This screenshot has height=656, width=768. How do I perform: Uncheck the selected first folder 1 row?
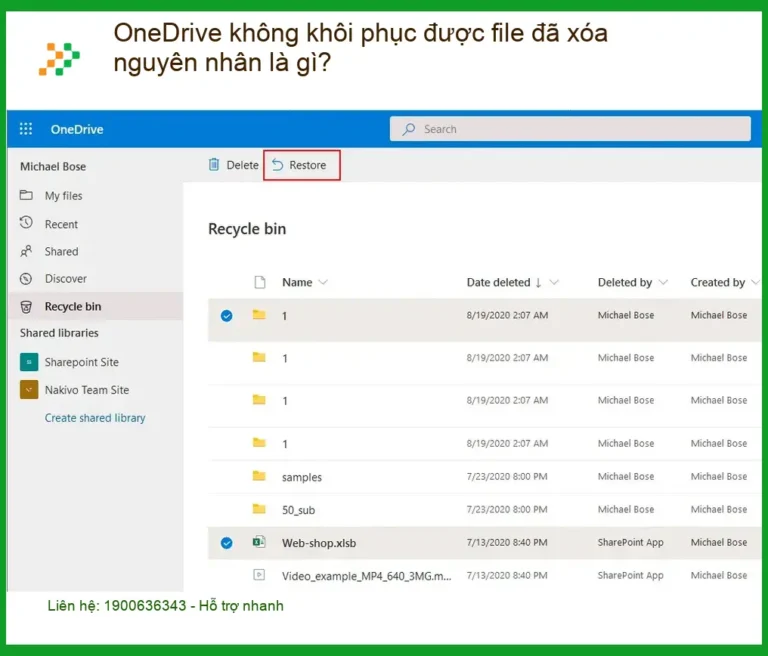click(x=226, y=316)
